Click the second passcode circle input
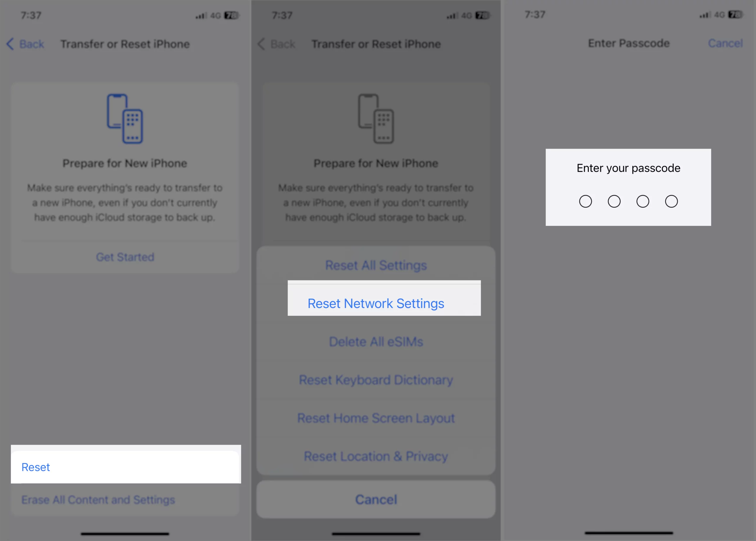The height and width of the screenshot is (541, 756). [614, 201]
